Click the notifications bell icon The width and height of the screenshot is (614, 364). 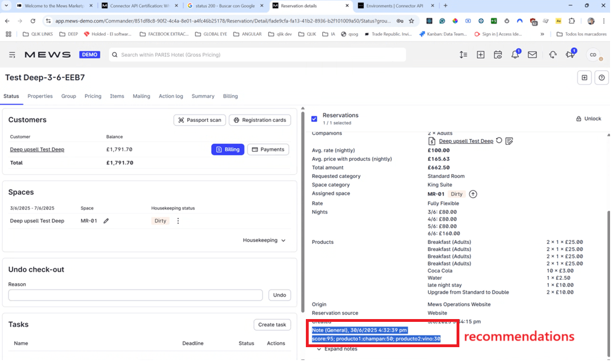click(x=514, y=55)
